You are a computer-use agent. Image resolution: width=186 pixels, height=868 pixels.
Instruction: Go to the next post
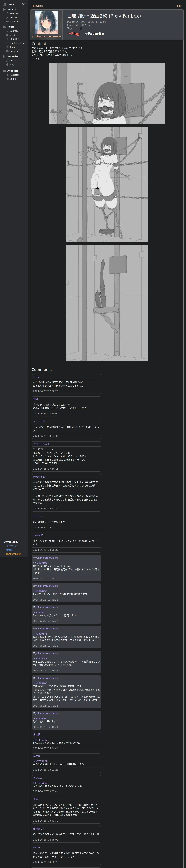coord(179,6)
